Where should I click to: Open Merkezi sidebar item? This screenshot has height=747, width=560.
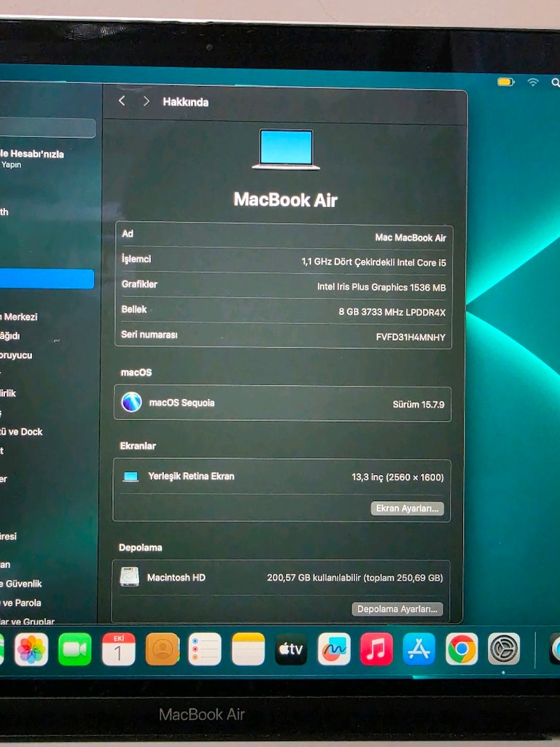tap(19, 317)
